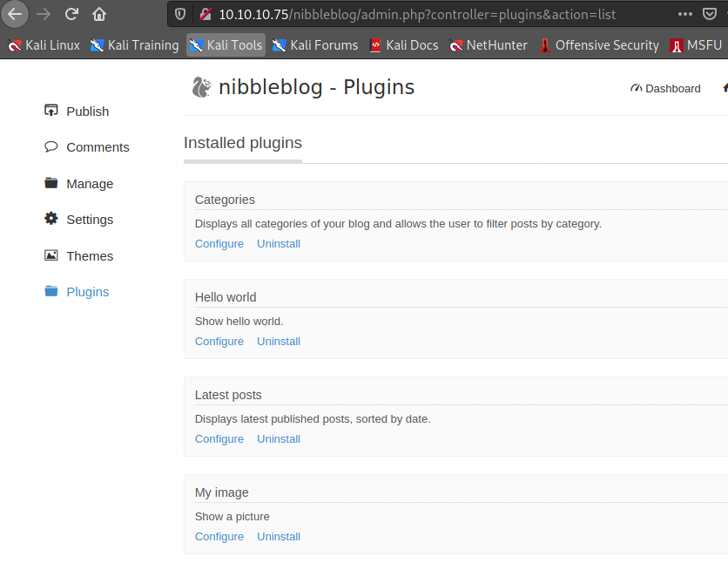Open the tracking protection shield icon

pyautogui.click(x=180, y=15)
